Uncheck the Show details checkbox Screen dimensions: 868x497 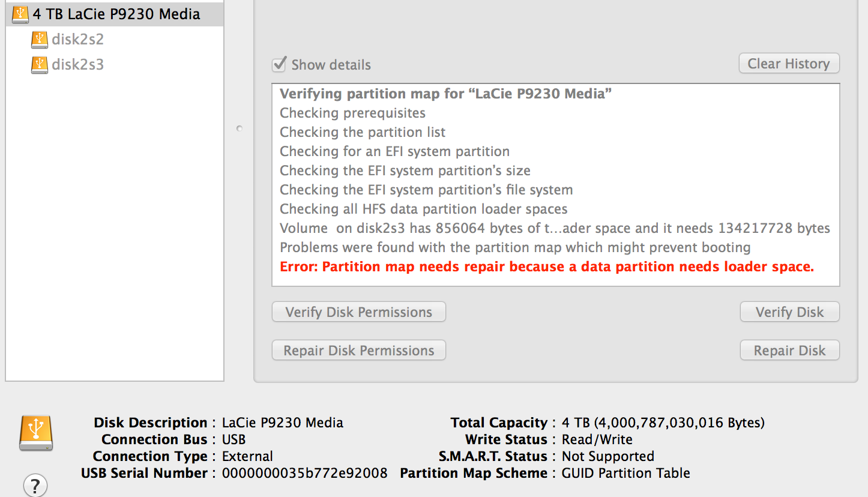pyautogui.click(x=279, y=65)
